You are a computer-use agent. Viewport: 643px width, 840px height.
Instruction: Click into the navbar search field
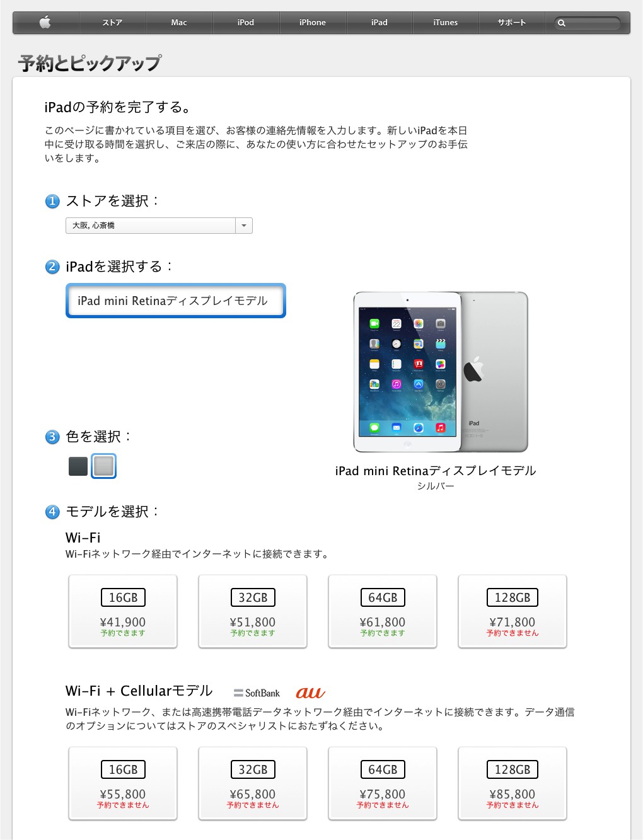588,23
